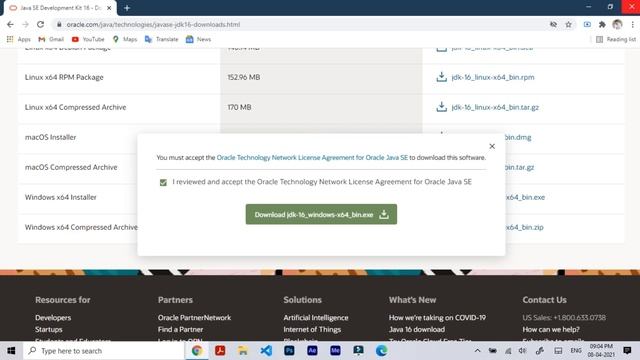Bookmark this page with the star icon

(568, 24)
